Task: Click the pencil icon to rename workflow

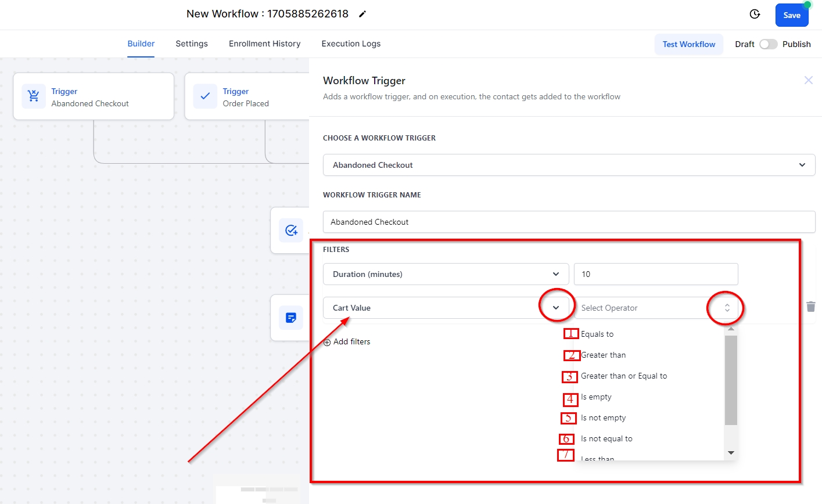Action: [x=362, y=14]
